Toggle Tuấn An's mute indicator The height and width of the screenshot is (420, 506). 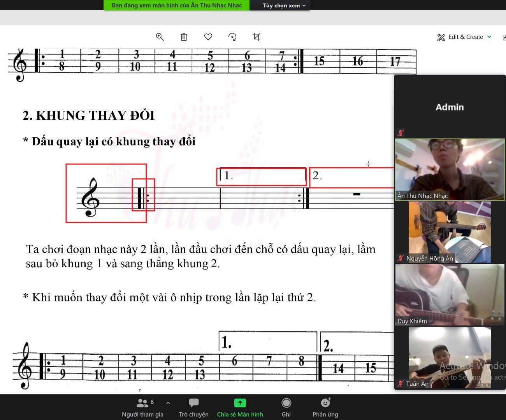point(399,383)
